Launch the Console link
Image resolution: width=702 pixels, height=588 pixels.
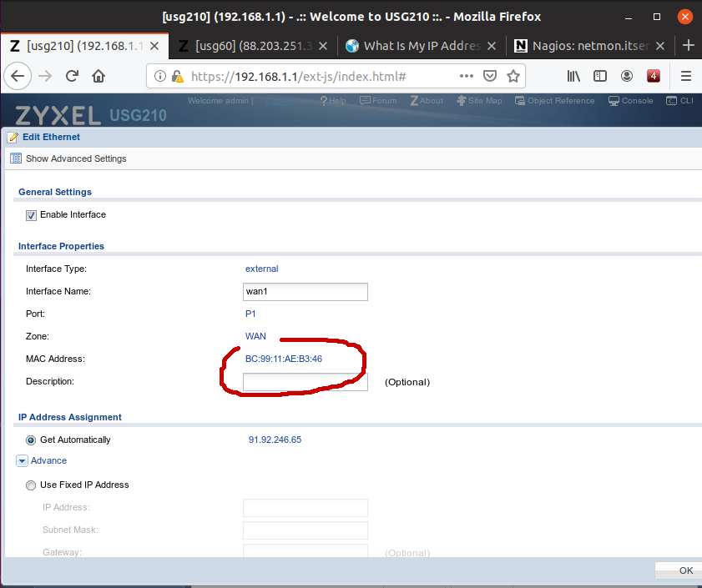click(x=631, y=101)
